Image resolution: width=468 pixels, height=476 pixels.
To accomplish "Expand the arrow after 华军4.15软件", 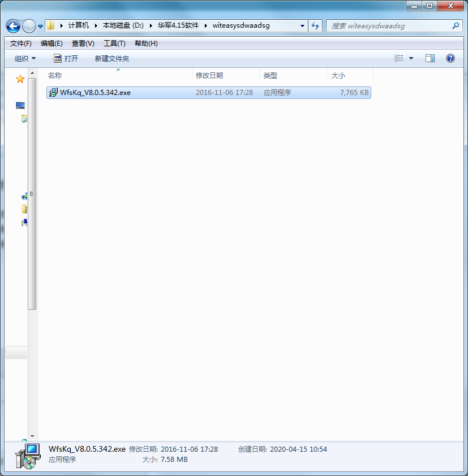I will [206, 25].
